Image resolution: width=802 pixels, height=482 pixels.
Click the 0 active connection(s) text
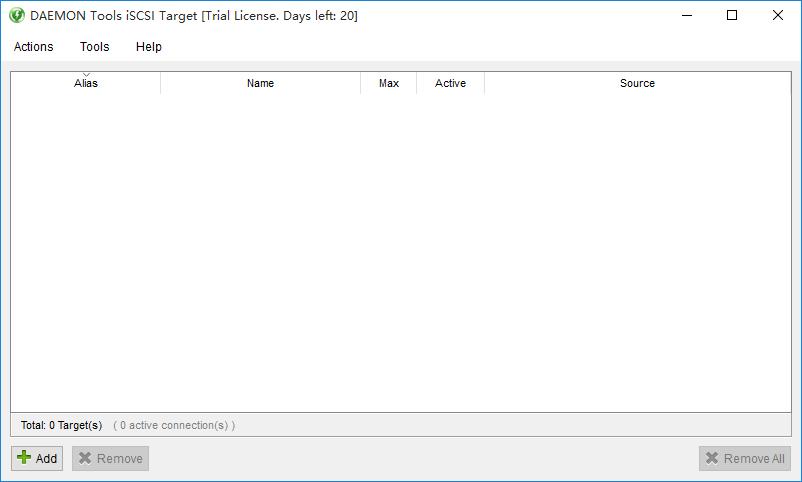(x=174, y=425)
